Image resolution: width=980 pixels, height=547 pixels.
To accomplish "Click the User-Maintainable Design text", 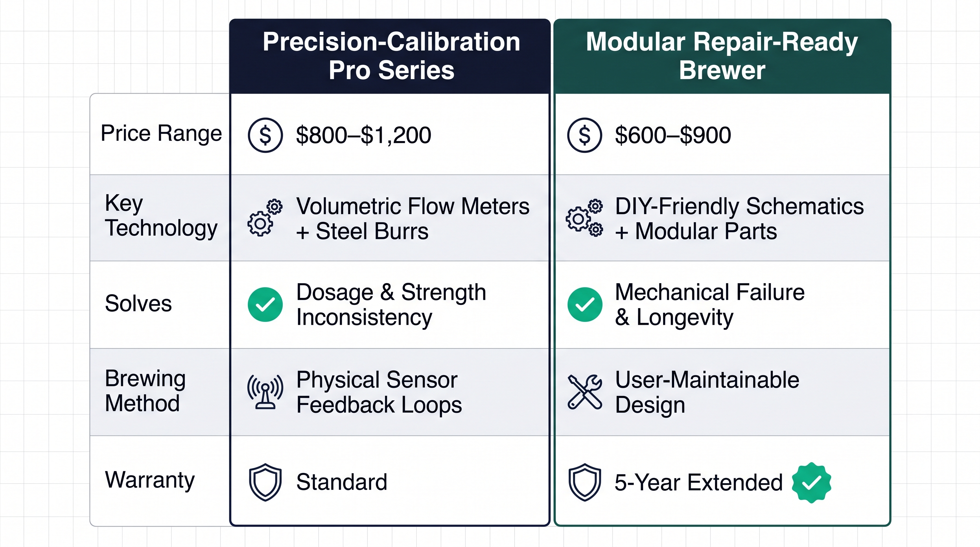I will point(707,392).
